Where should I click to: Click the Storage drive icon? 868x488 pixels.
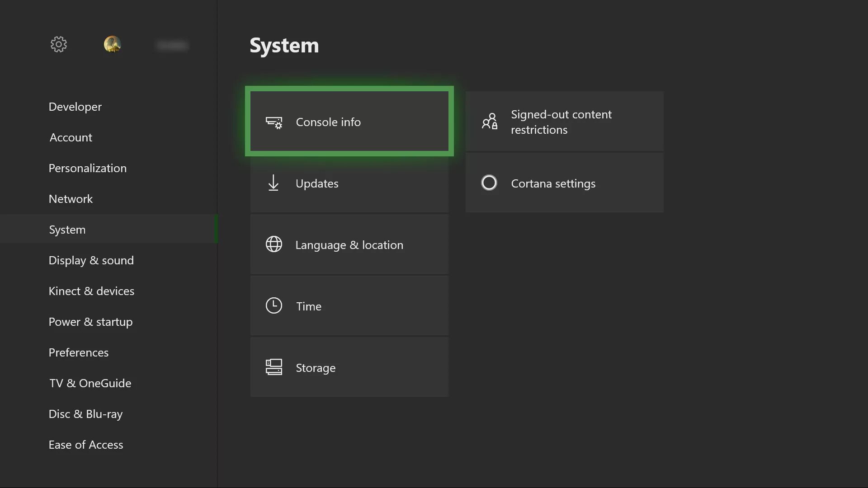click(x=274, y=367)
